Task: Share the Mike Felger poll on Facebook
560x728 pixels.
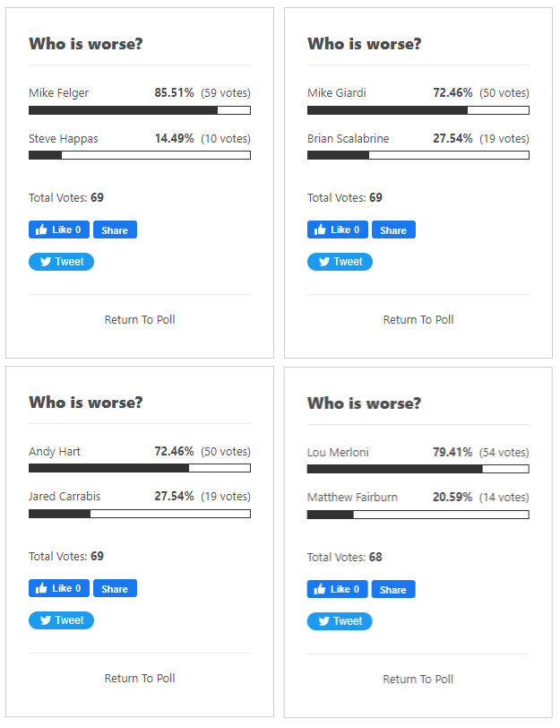Action: 115,230
